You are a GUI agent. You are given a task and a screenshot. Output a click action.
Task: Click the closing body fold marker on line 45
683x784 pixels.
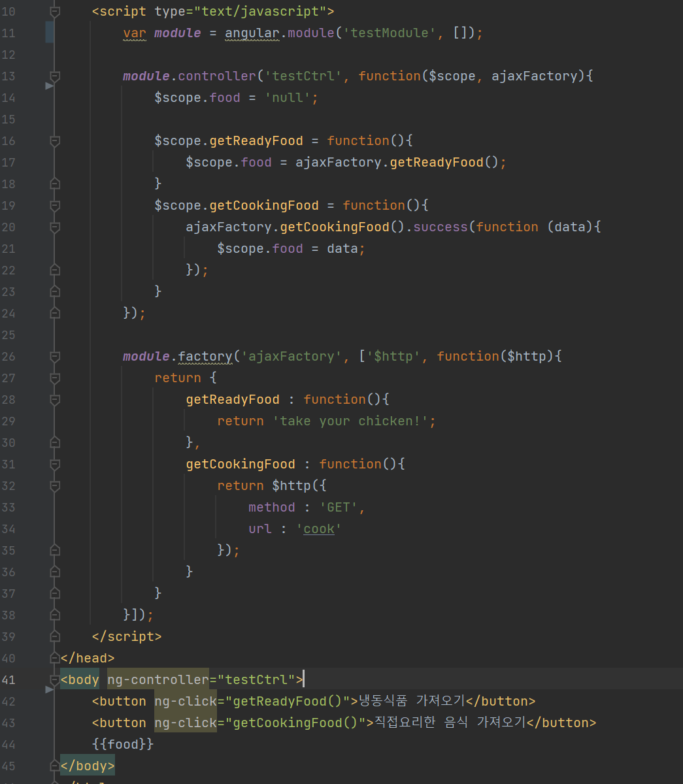(55, 766)
